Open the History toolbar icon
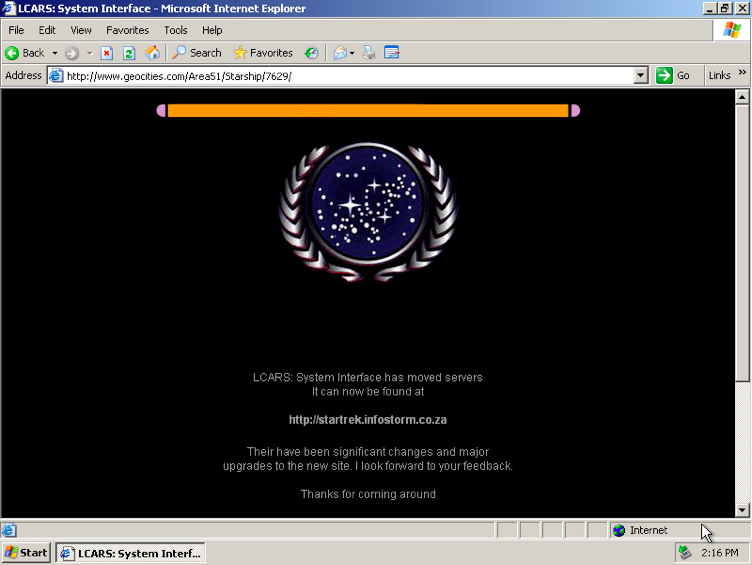Viewport: 752px width, 565px height. [x=311, y=53]
